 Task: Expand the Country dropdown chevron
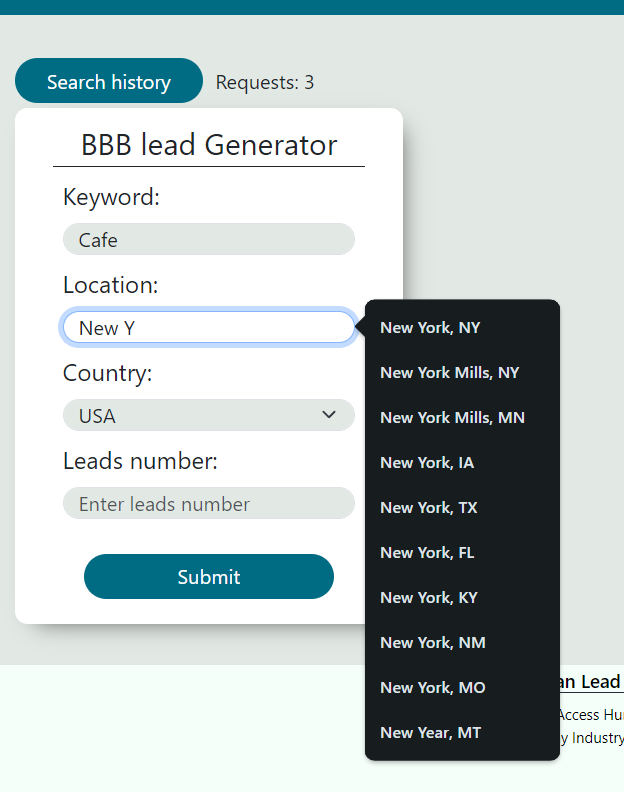coord(329,415)
